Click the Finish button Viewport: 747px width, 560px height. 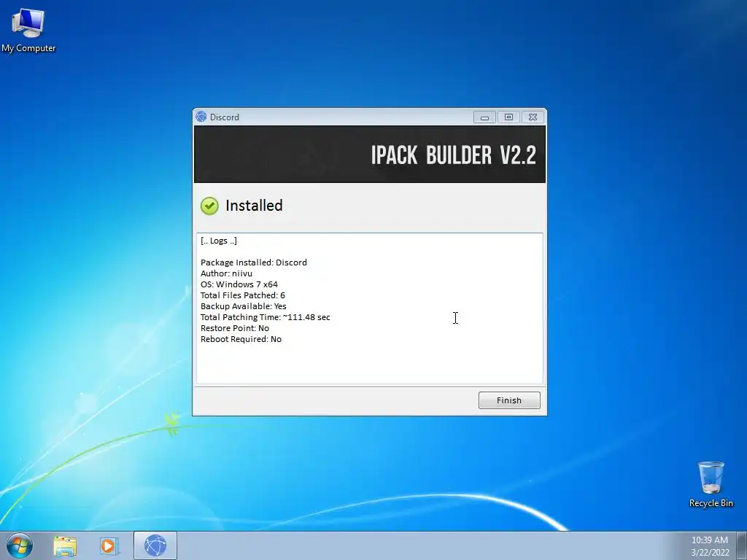509,400
